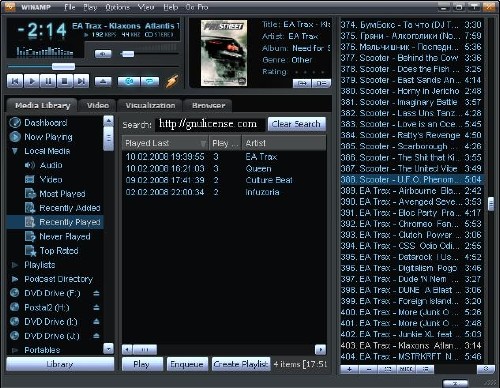Toggle the Repeat button

(150, 81)
